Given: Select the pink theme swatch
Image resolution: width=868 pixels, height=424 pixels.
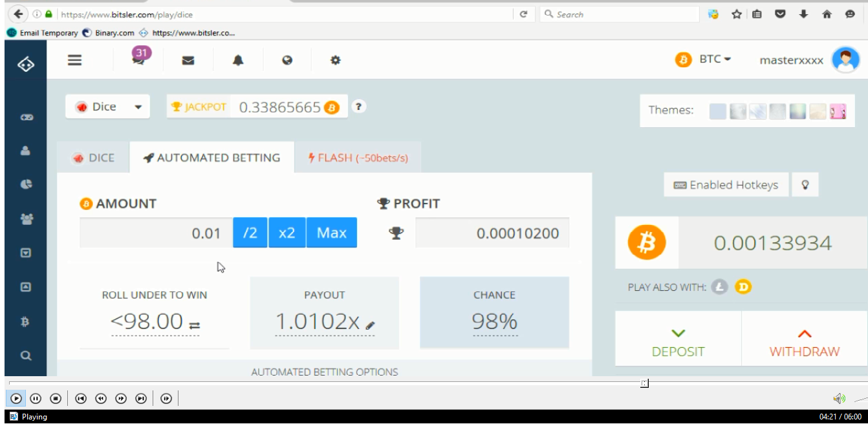Looking at the screenshot, I should (x=838, y=111).
